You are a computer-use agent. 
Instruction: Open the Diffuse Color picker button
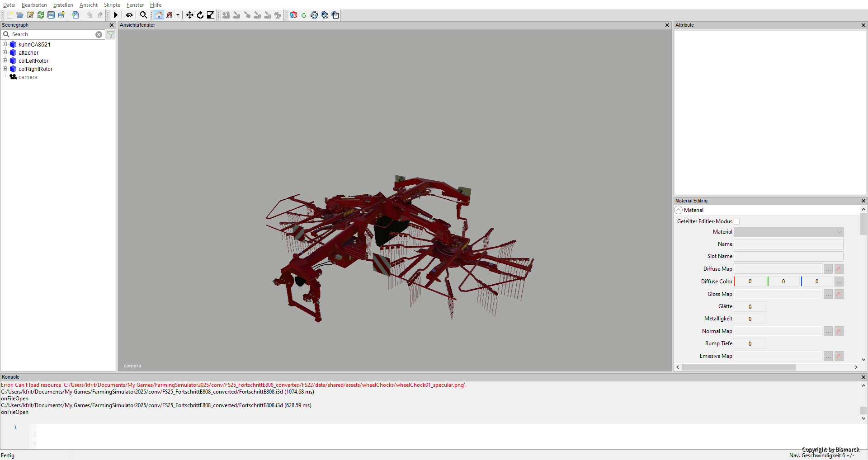pos(839,282)
